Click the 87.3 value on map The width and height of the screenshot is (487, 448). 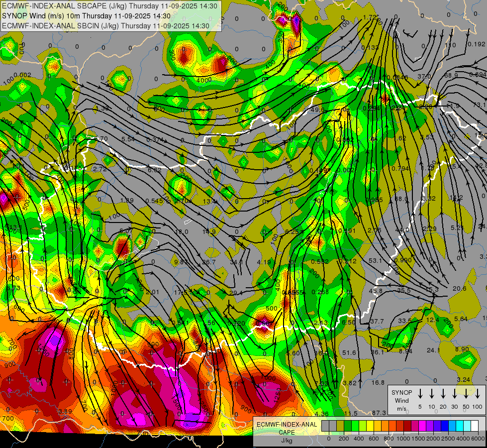pos(379,413)
